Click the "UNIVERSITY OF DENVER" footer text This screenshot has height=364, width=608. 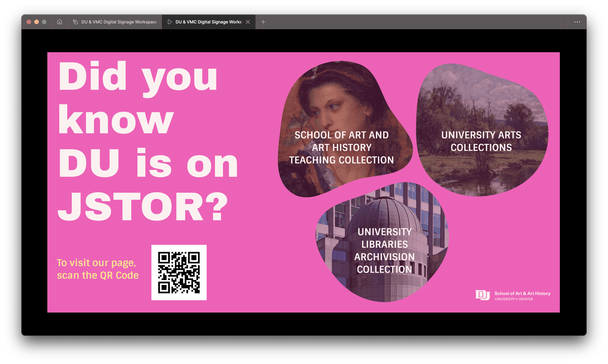[514, 299]
